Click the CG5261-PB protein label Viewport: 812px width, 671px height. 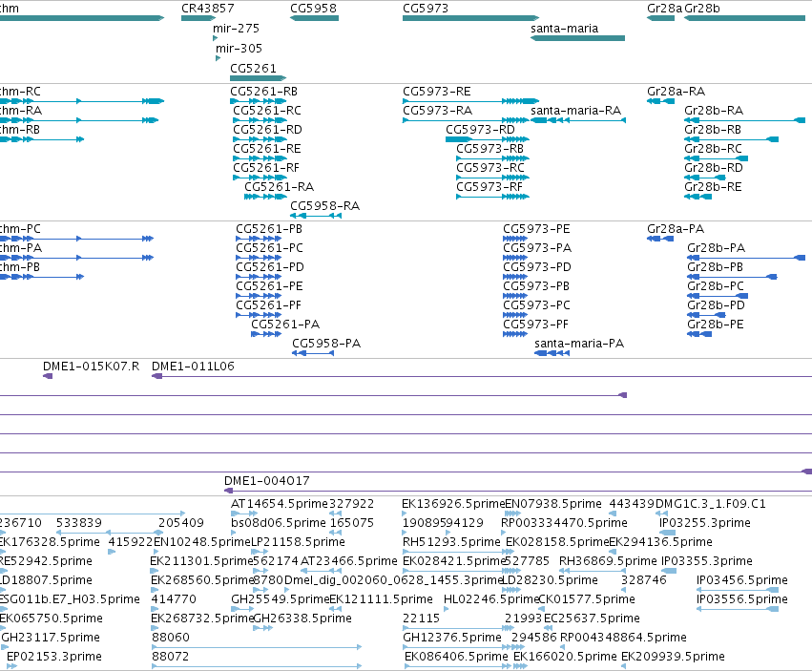[x=269, y=229]
